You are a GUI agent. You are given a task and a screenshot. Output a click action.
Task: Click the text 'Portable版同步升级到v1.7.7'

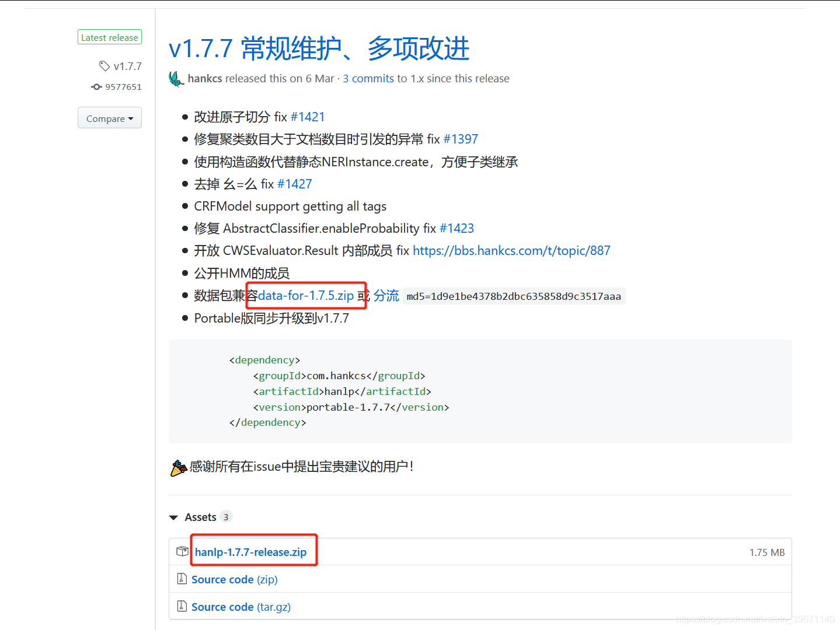click(271, 318)
